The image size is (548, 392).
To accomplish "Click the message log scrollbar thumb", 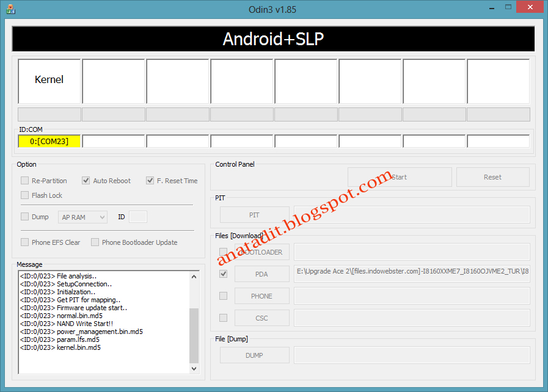I will tap(194, 335).
